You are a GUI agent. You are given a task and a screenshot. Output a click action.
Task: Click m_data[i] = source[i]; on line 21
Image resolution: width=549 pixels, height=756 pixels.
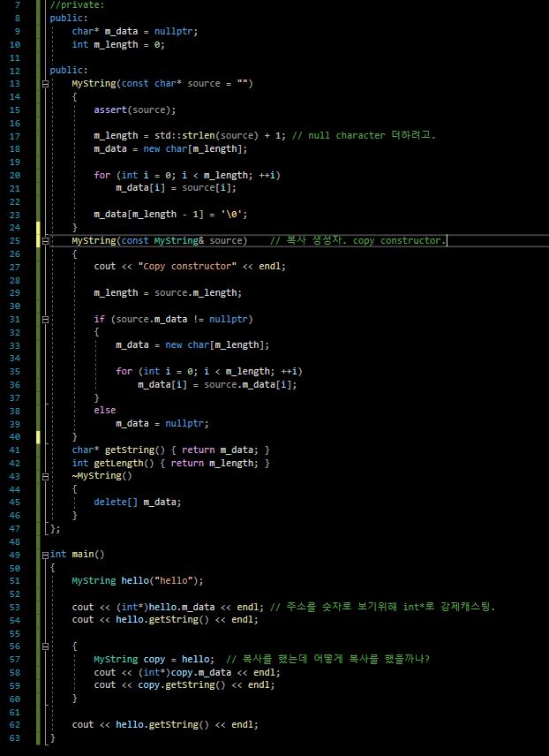177,188
